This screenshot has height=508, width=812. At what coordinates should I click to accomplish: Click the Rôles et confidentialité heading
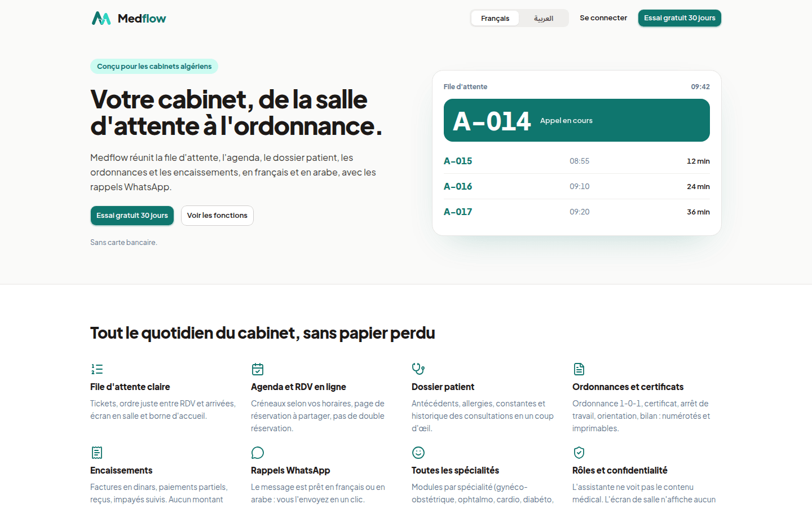coord(620,470)
